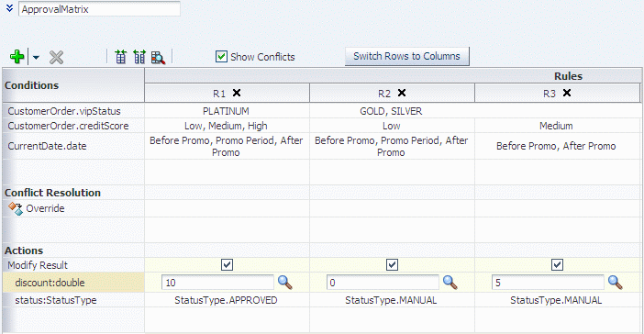Toggle the Show Conflicts checkbox
This screenshot has width=644, height=334.
[221, 56]
